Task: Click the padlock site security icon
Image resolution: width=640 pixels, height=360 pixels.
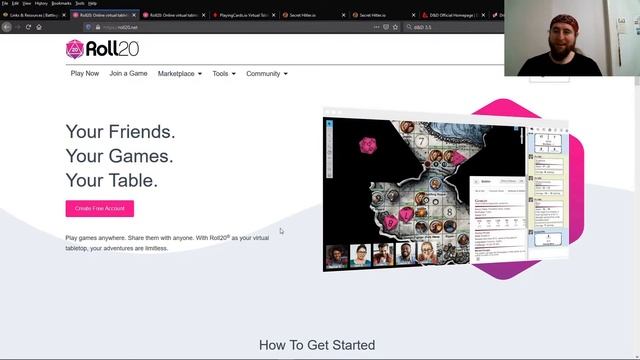Action: 98,27
